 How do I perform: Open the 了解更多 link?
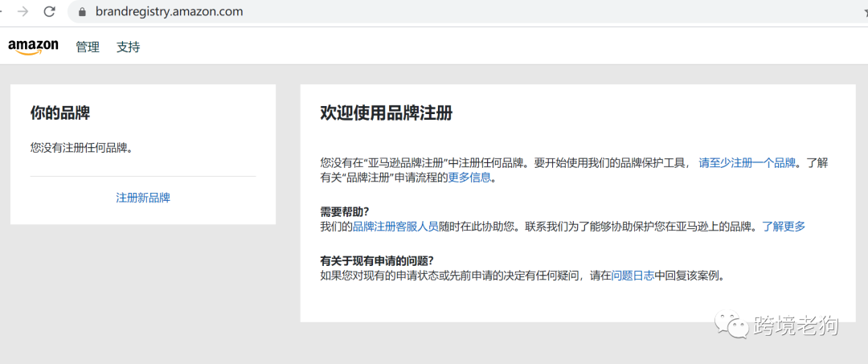[x=784, y=227]
